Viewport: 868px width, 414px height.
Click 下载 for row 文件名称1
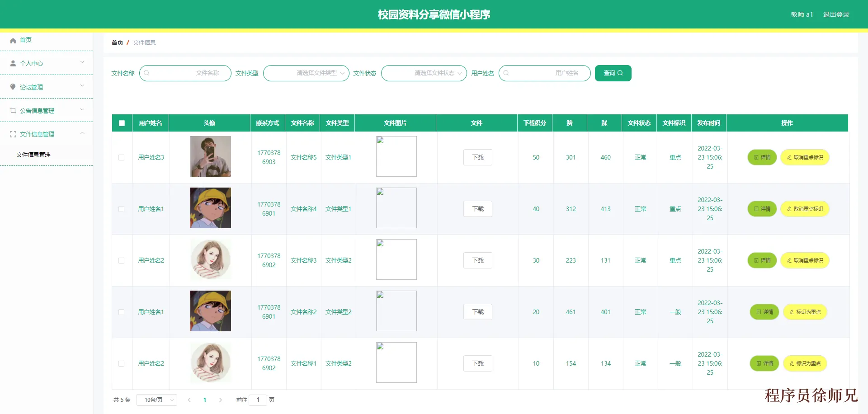[478, 363]
